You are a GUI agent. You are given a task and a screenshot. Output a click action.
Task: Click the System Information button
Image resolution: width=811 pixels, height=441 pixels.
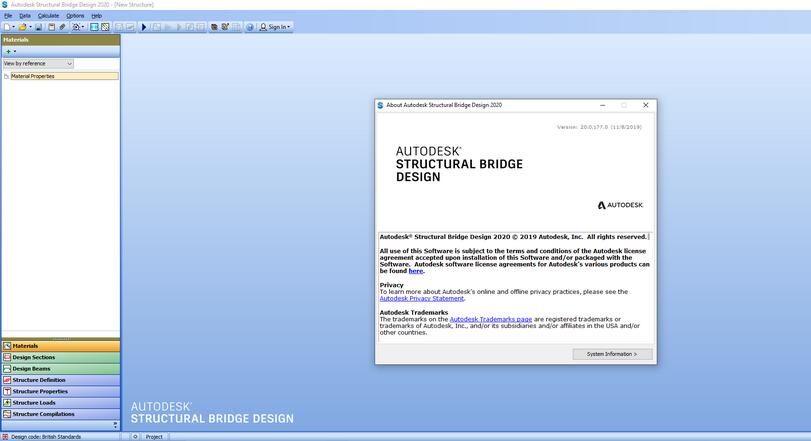(612, 354)
